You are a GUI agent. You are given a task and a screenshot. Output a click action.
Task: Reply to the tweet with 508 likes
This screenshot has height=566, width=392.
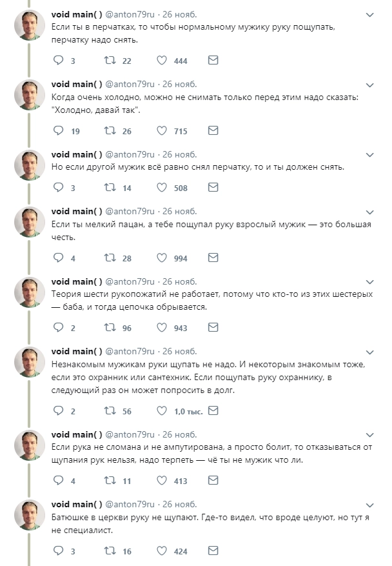pos(58,188)
